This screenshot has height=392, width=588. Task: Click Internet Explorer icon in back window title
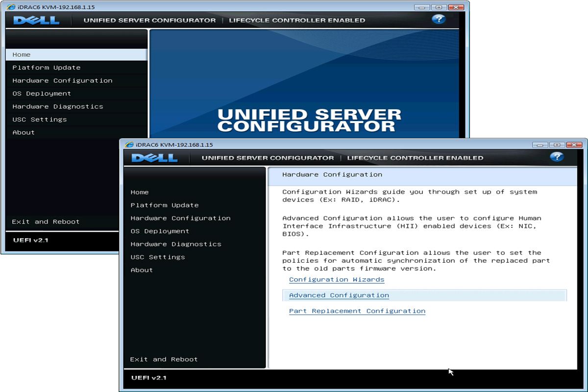11,7
